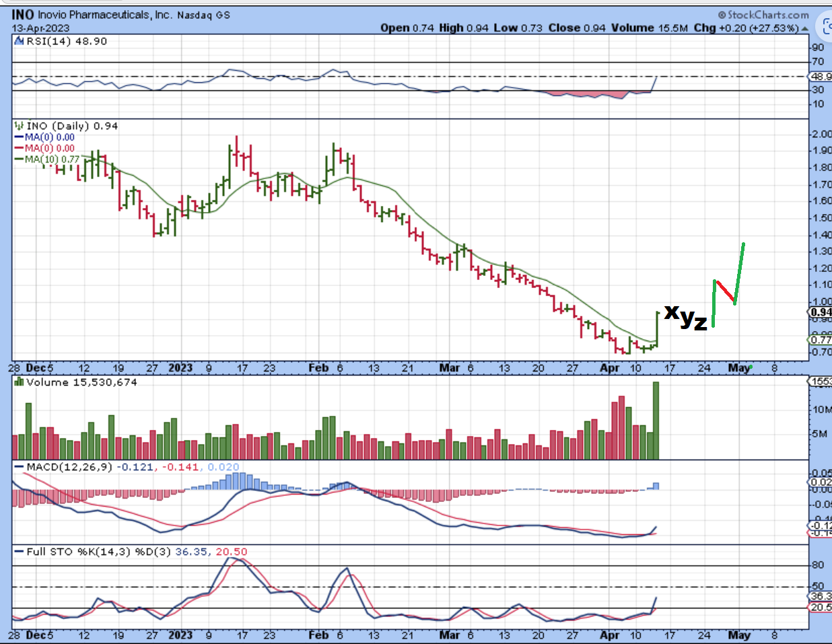Screen dimensions: 832x644
Task: Click the light-blue 0.020 histogram value
Action: coord(223,467)
